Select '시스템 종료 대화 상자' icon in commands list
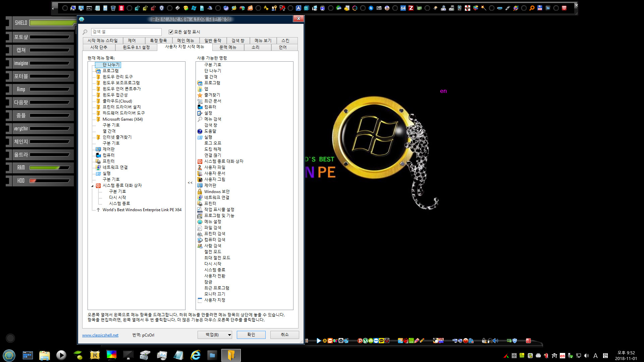644x362 pixels. coord(200,162)
